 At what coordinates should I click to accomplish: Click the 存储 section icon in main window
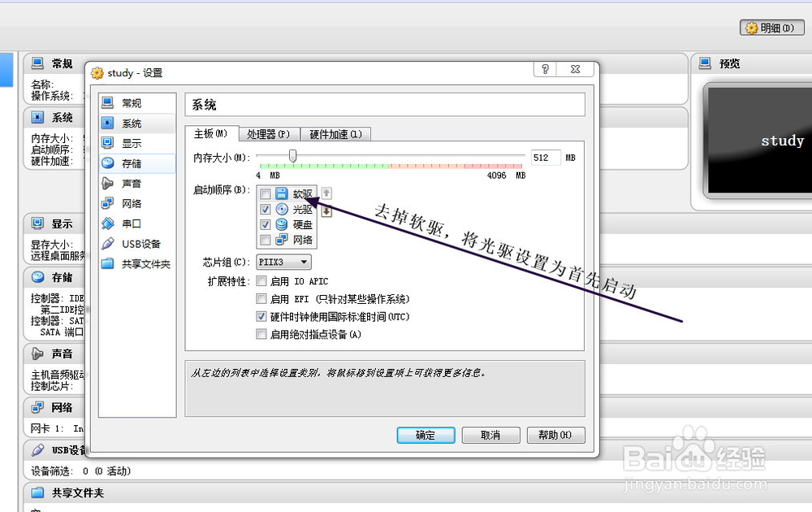37,277
